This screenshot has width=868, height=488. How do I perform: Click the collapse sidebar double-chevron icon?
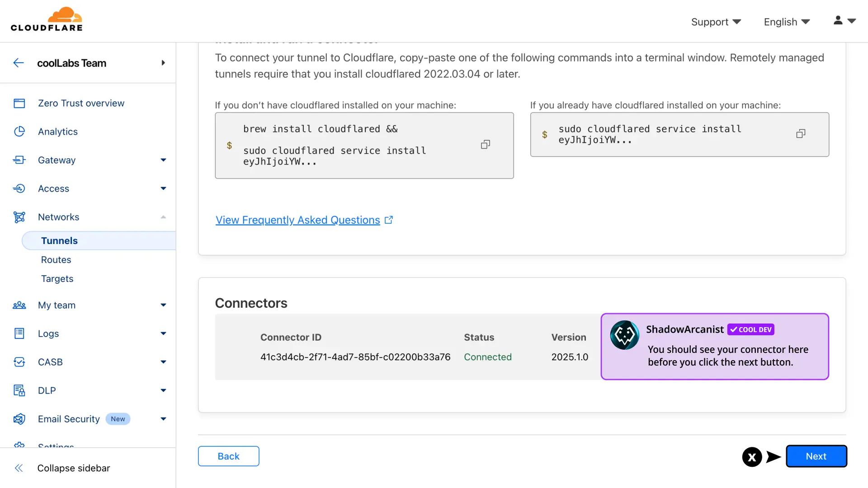point(19,468)
